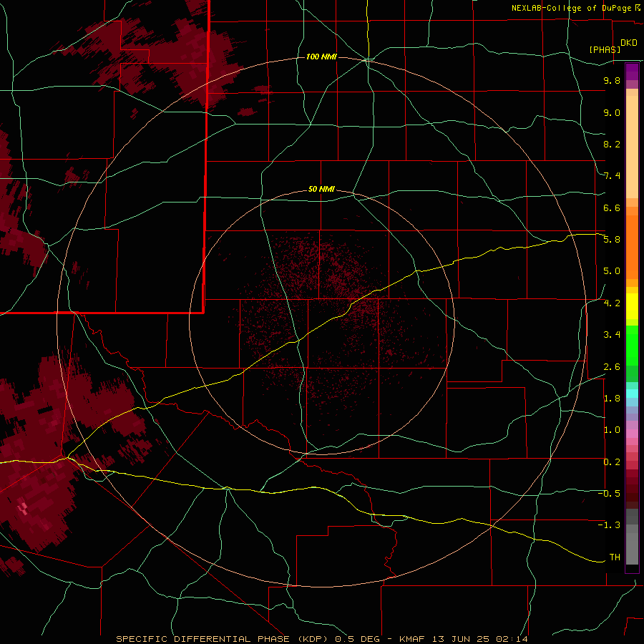This screenshot has height=644, width=644.
Task: Click the 6.6 value on the legend
Action: [612, 208]
